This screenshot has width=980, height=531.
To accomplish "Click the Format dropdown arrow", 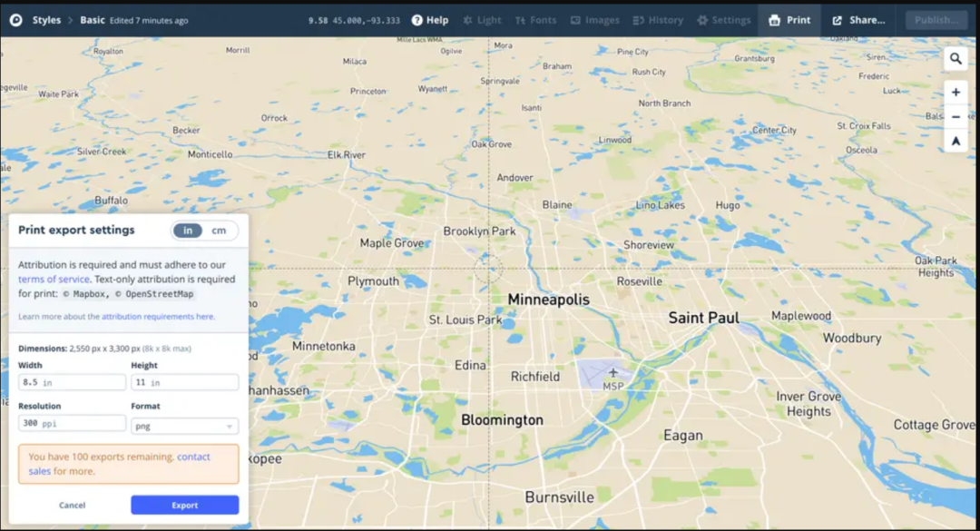I will (230, 427).
